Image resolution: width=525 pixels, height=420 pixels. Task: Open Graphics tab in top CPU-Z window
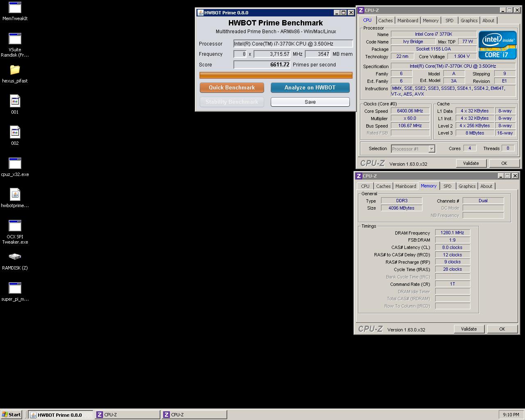tap(469, 21)
